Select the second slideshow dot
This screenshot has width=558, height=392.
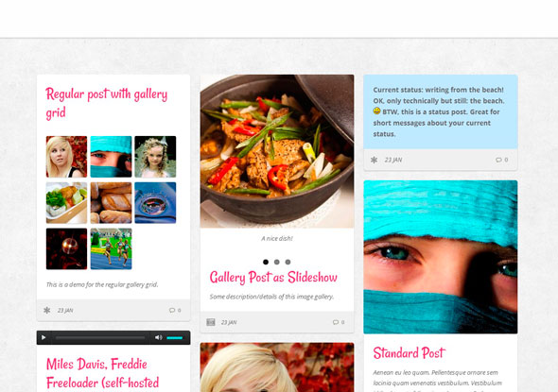(276, 262)
